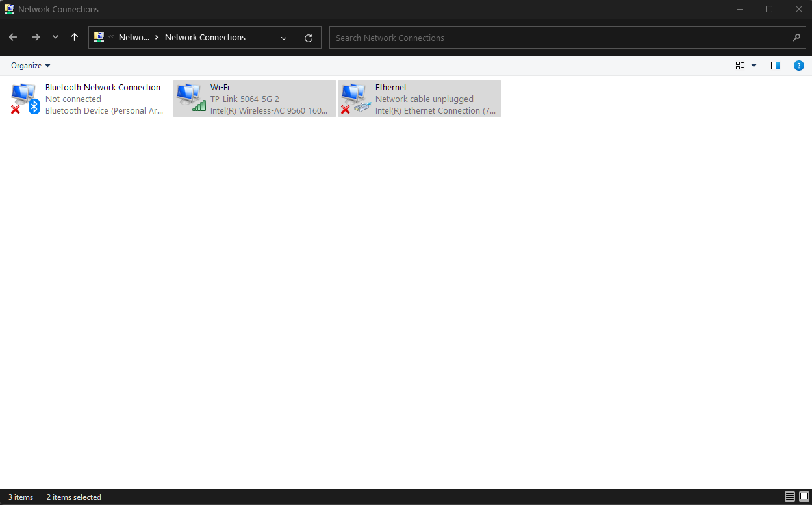Viewport: 812px width, 505px height.
Task: Select the Bluetooth Network Connection adapter icon
Action: click(25, 99)
